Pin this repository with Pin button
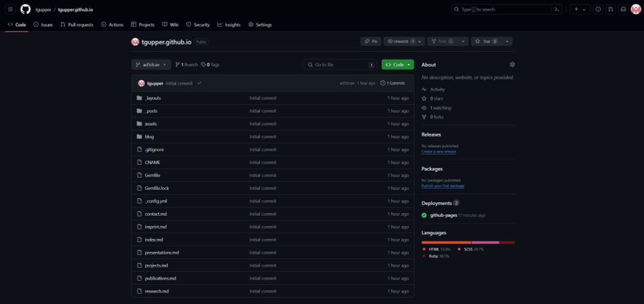Viewport: 644px width, 304px height. coord(371,41)
